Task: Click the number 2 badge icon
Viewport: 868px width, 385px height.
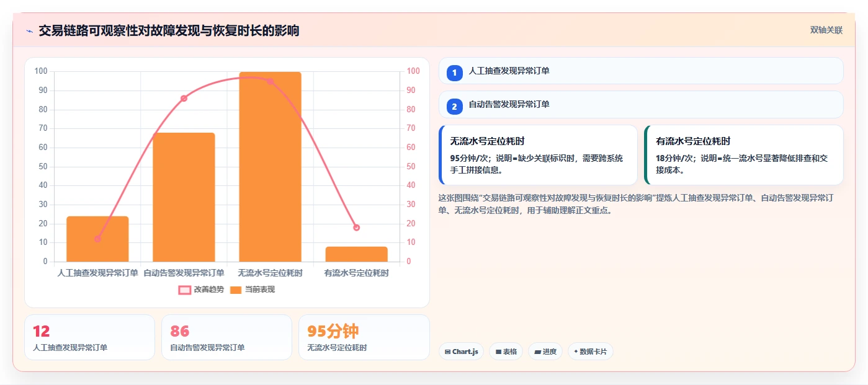Action: (x=455, y=107)
